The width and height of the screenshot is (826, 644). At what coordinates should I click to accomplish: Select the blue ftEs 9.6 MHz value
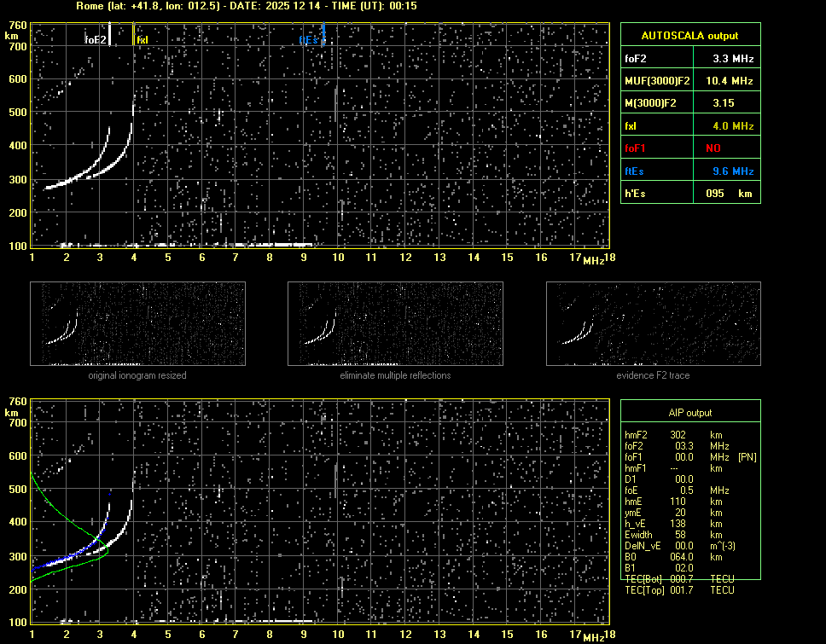pyautogui.click(x=733, y=171)
